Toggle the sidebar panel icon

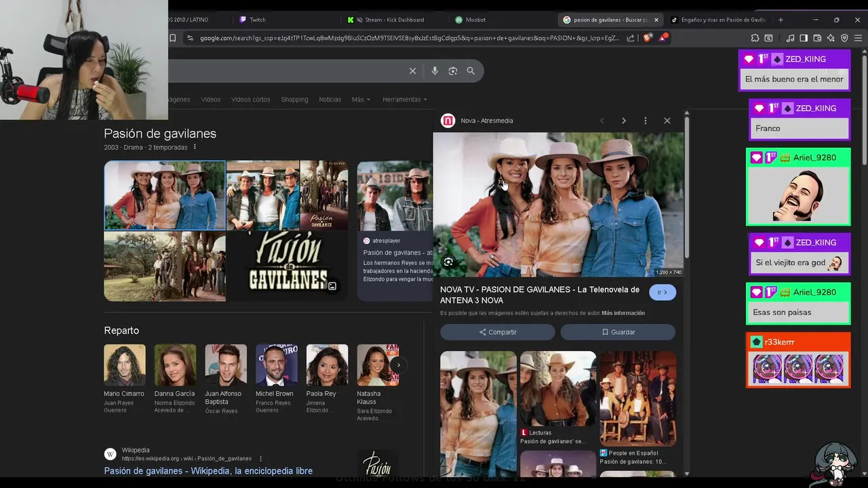804,38
